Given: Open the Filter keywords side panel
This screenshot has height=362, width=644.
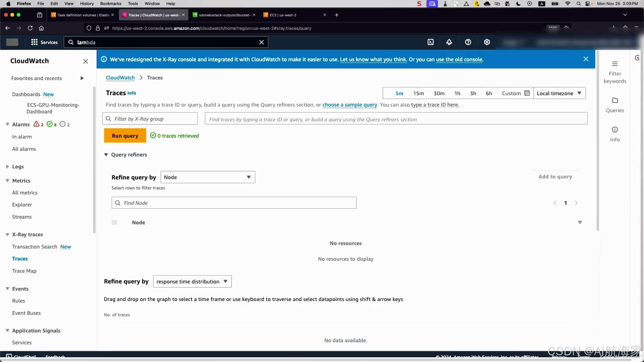Looking at the screenshot, I should (614, 72).
